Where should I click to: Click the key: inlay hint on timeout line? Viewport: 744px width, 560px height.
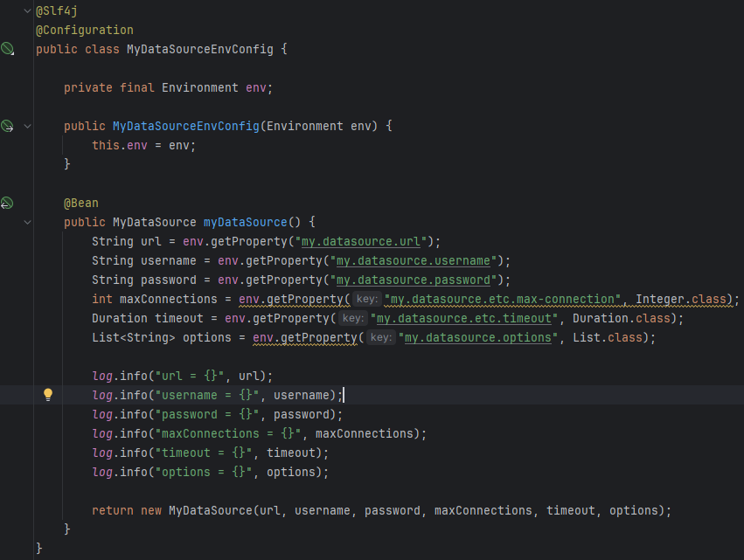(x=353, y=318)
